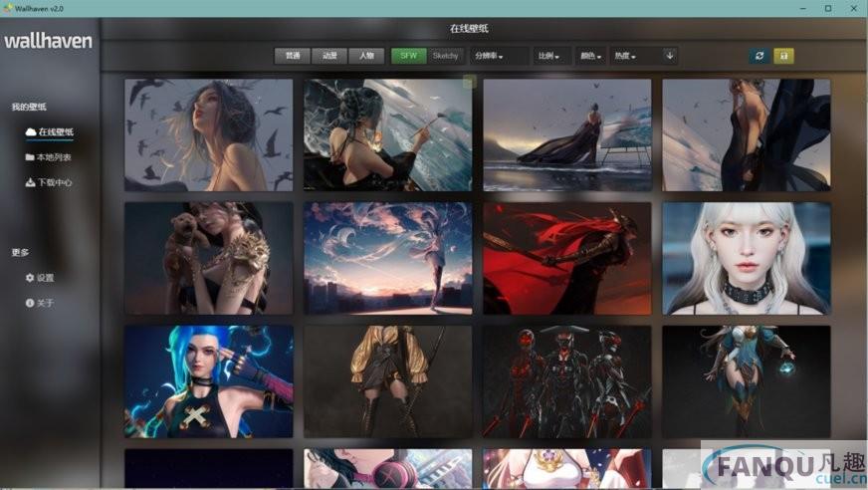Viewport: 868px width, 490px height.
Task: Open the white-haired woman portrait wallpaper
Action: pos(747,259)
